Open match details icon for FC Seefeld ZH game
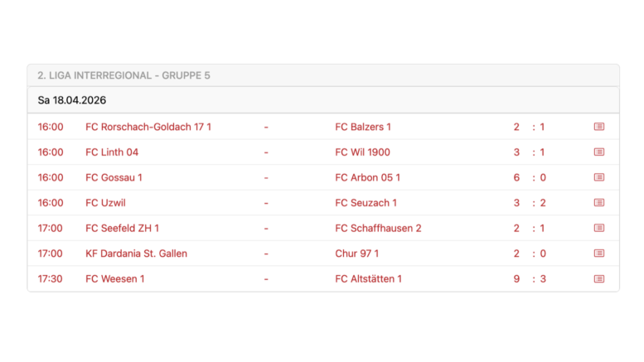The height and width of the screenshot is (362, 644). 598,228
